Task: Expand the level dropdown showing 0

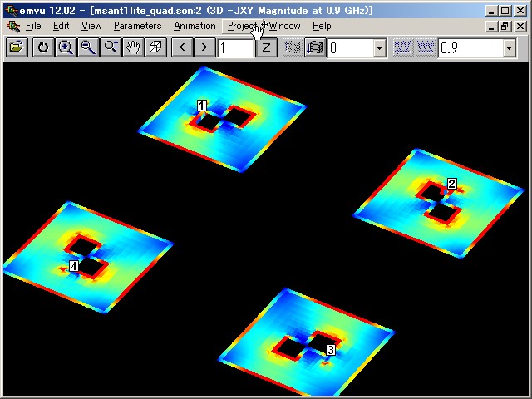Action: 380,48
